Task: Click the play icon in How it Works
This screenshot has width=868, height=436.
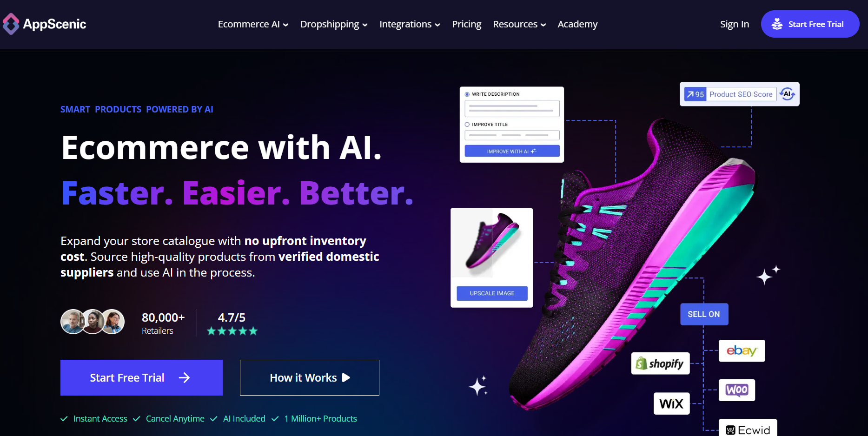Action: coord(346,377)
